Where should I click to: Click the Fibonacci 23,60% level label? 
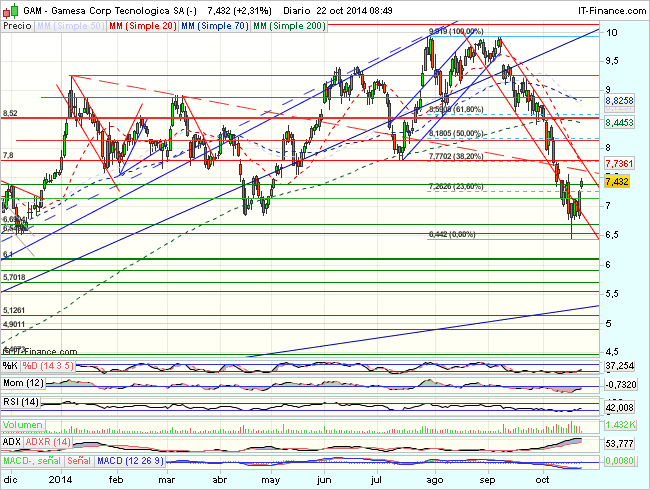coord(456,187)
